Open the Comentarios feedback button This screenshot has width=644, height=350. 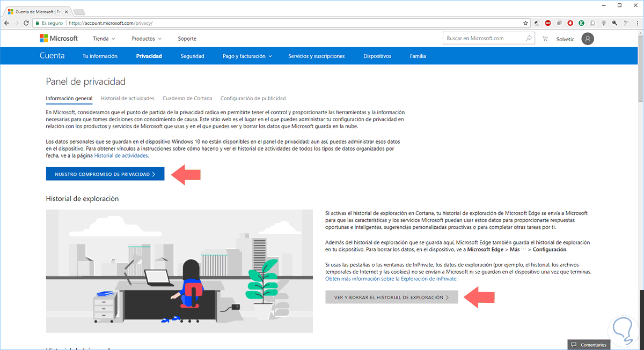pyautogui.click(x=589, y=345)
